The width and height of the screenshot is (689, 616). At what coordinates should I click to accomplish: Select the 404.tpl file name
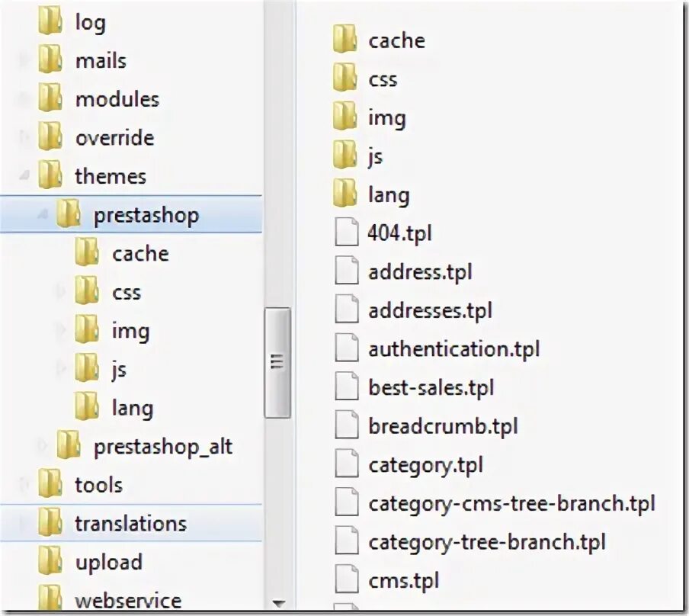pyautogui.click(x=400, y=233)
